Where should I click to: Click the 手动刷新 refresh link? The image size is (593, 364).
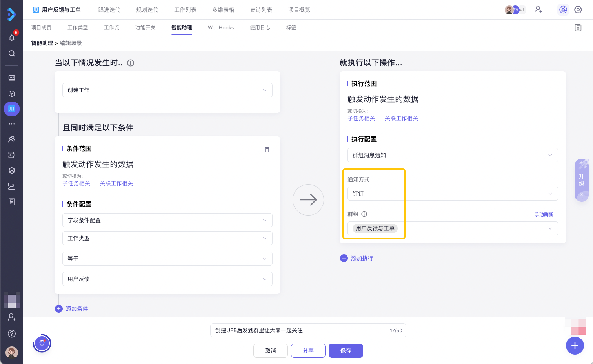pos(544,214)
